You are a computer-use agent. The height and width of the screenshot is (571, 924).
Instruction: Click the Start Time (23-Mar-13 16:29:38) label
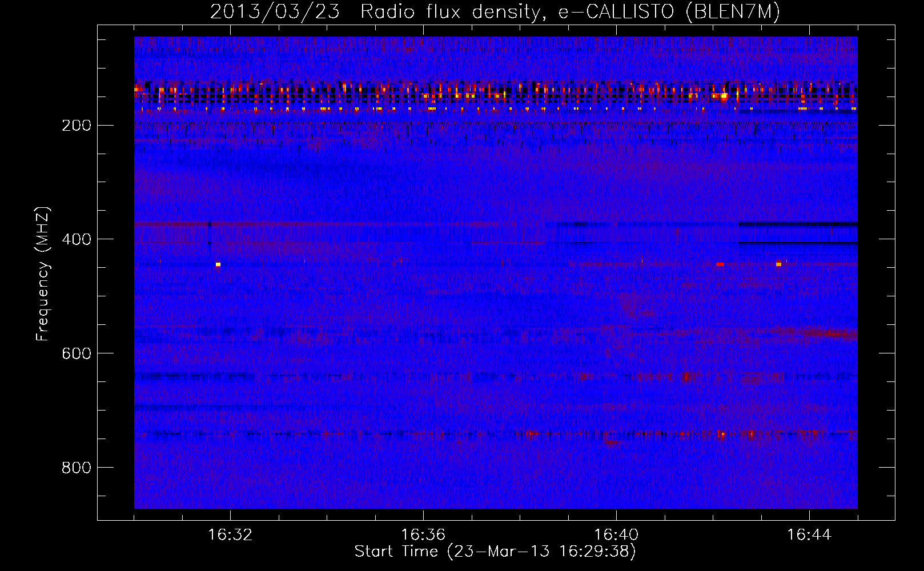[x=495, y=552]
